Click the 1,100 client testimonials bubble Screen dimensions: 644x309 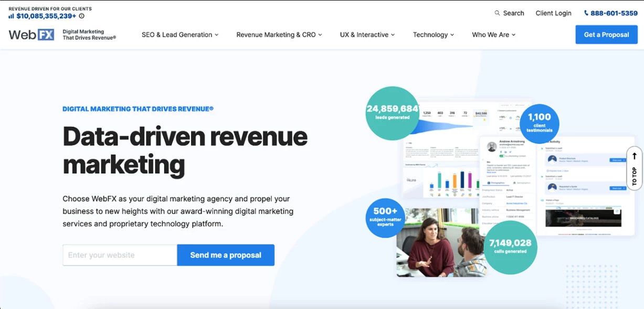click(x=540, y=124)
